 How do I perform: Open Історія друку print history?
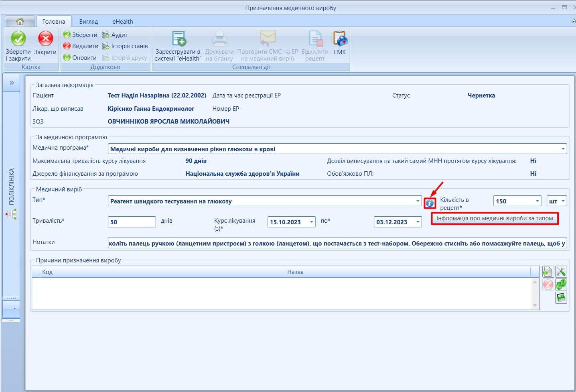click(124, 57)
